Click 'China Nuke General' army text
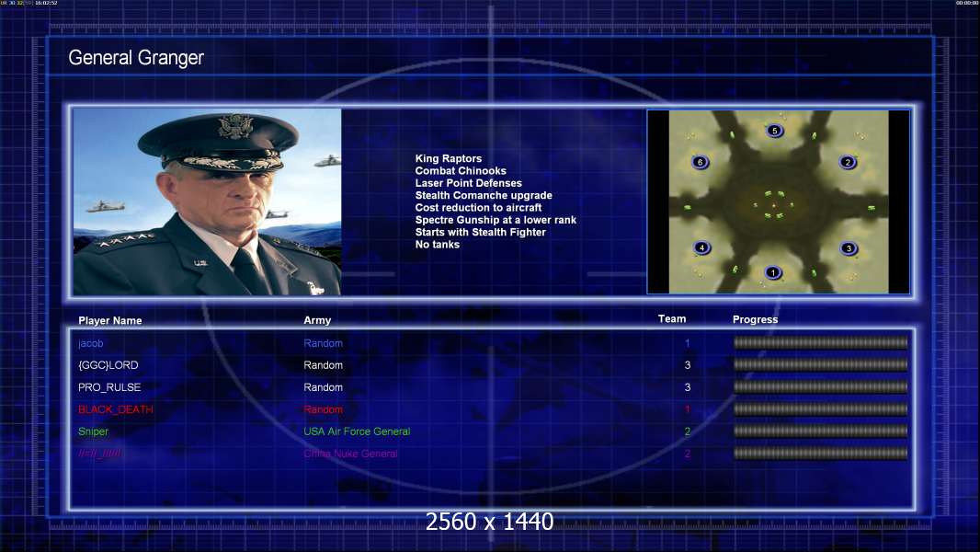 [350, 454]
